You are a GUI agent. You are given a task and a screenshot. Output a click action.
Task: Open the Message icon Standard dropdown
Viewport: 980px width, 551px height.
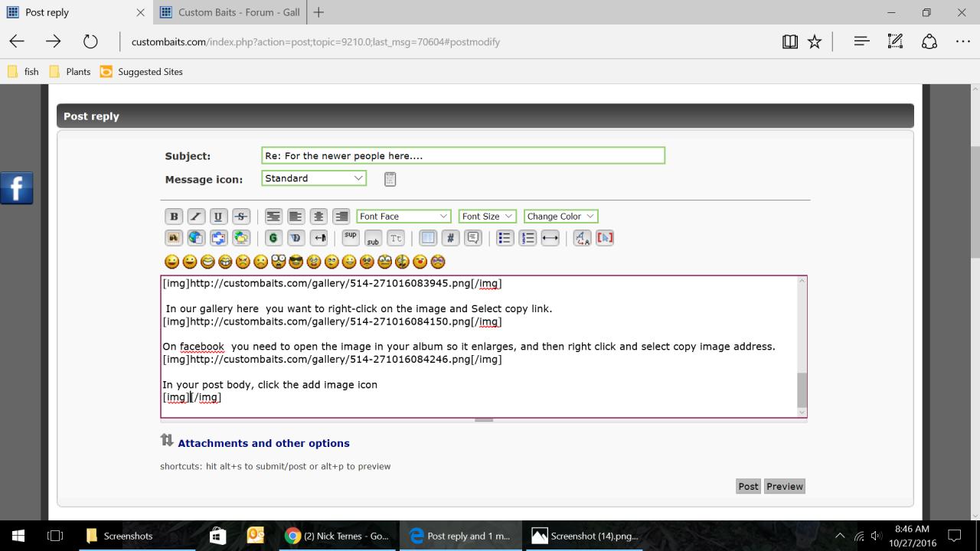coord(314,178)
